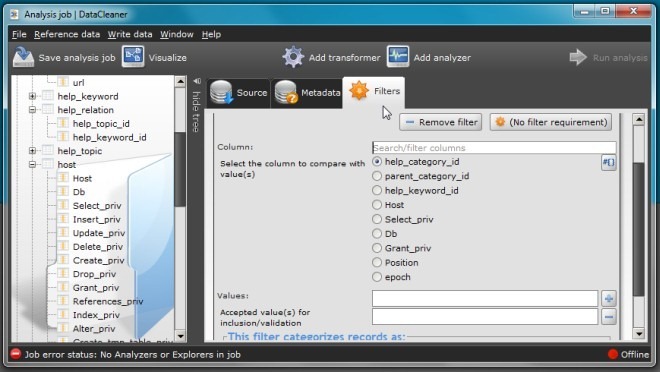Click the column icon beside Index_priv
This screenshot has width=660, height=372.
(63, 314)
